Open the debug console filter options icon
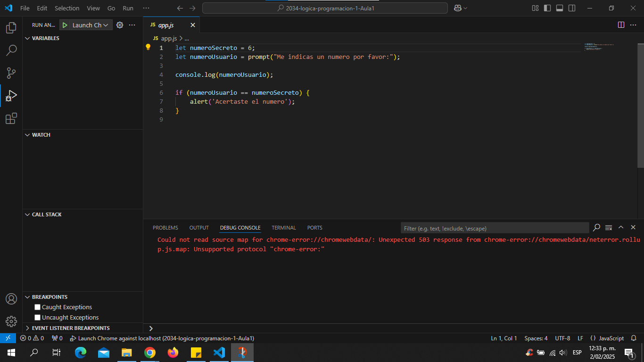Image resolution: width=644 pixels, height=362 pixels. (x=596, y=228)
